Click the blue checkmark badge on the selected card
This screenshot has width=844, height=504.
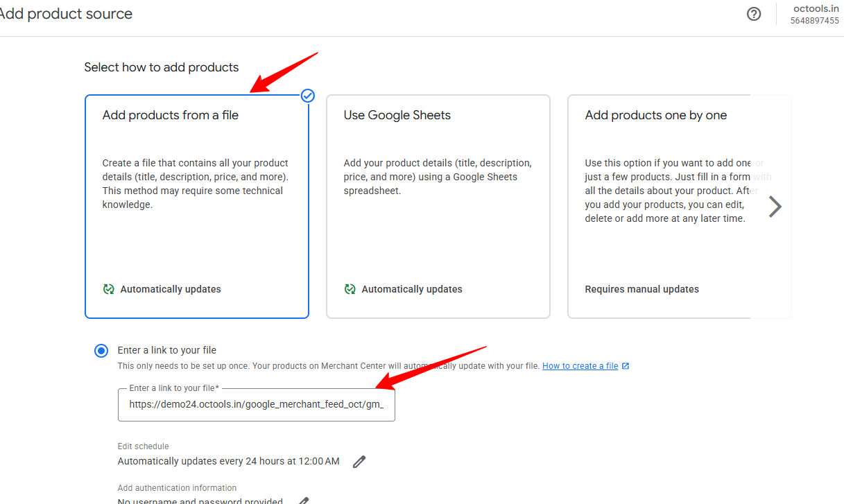coord(308,96)
